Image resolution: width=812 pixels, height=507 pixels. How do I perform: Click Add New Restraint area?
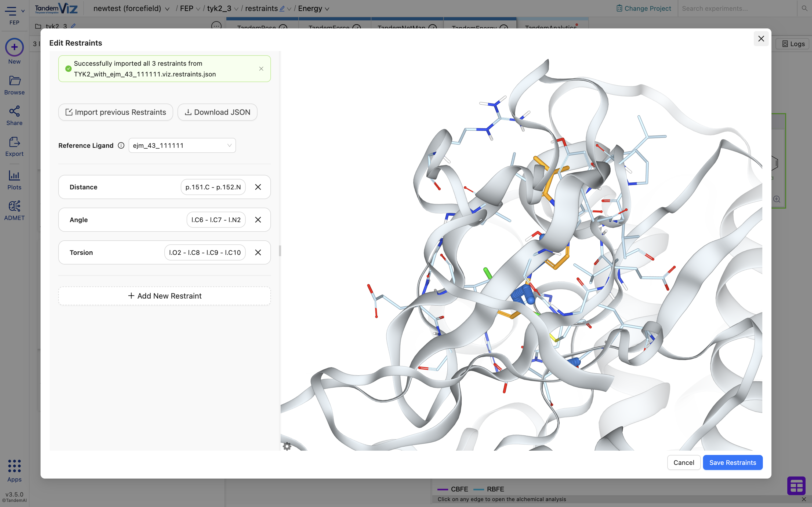pyautogui.click(x=164, y=296)
